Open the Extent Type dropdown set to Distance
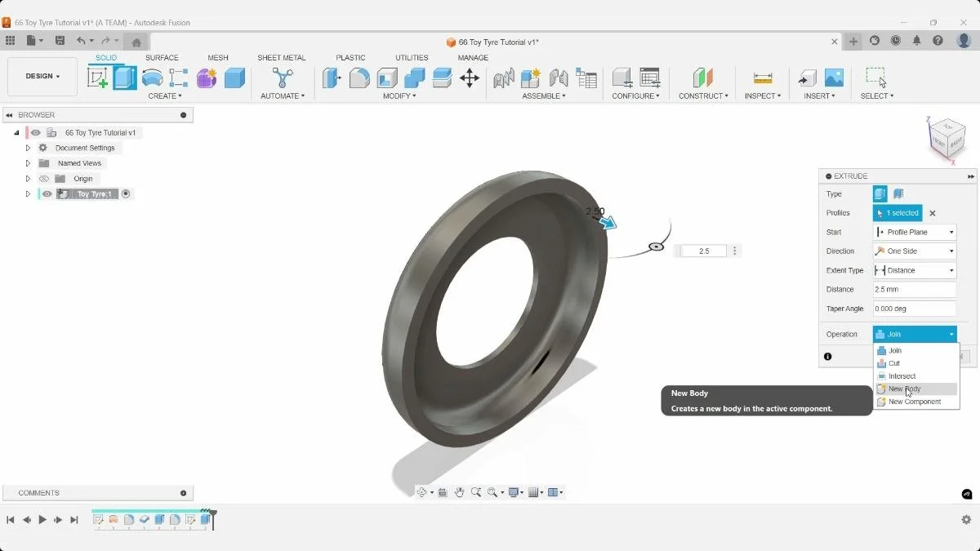 pos(915,270)
